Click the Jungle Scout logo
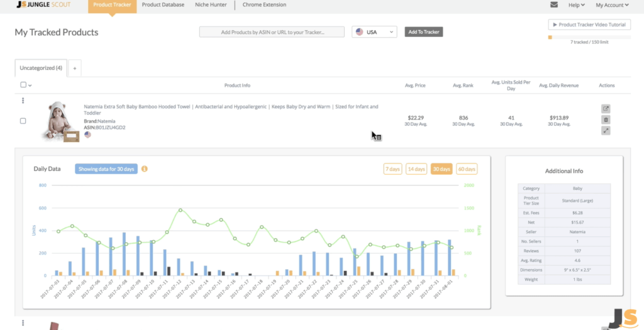The height and width of the screenshot is (330, 644). [43, 5]
